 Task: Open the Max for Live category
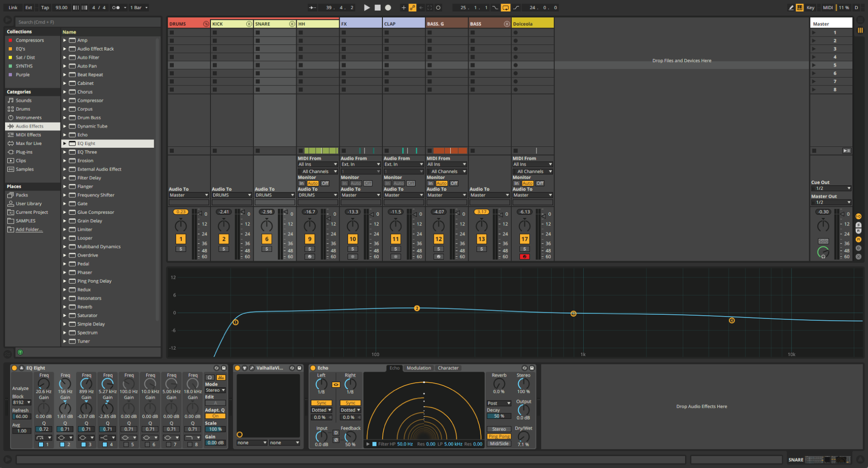coord(28,143)
